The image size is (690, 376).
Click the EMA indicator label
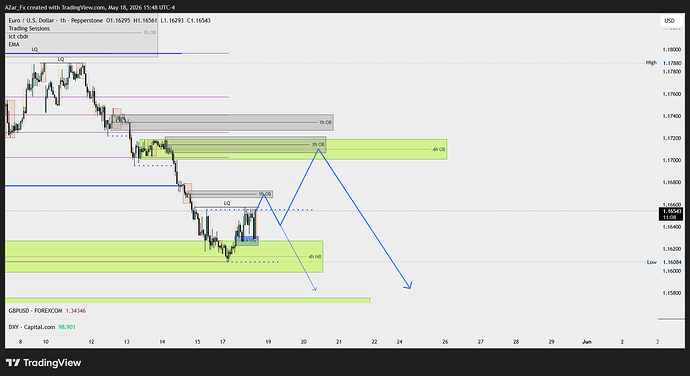[14, 44]
